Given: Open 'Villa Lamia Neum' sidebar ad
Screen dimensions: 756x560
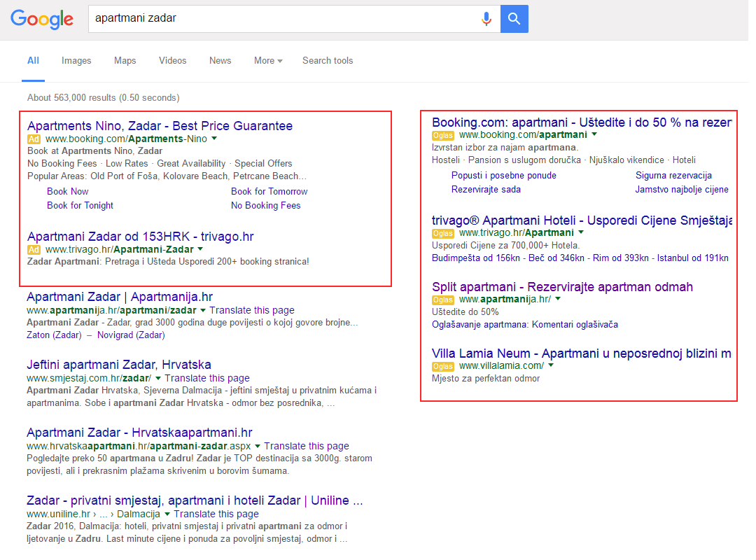Looking at the screenshot, I should click(582, 353).
